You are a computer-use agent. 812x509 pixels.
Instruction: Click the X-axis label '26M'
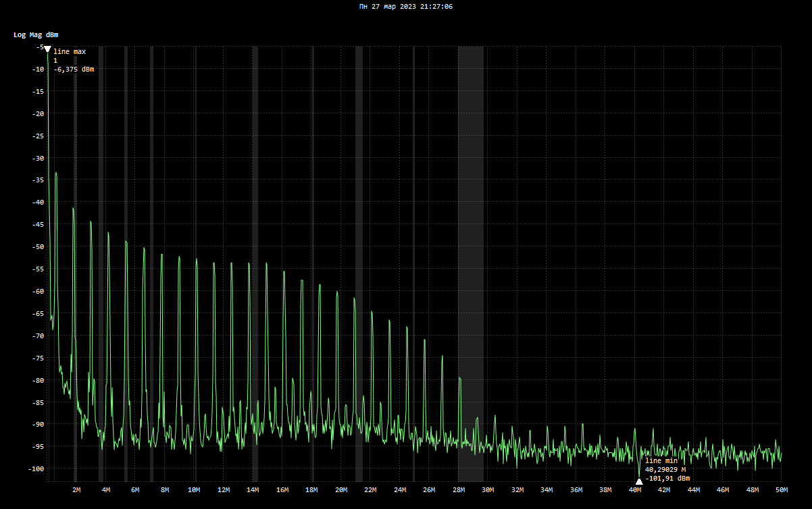429,489
